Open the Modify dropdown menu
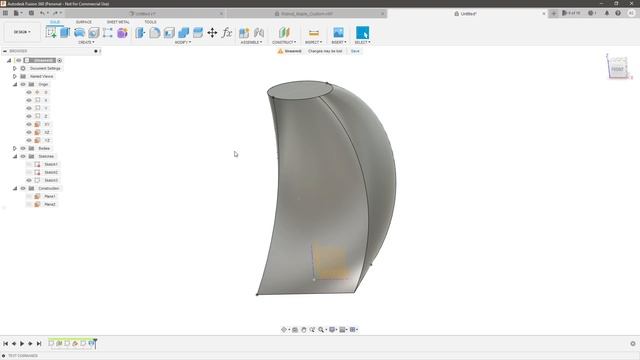 (x=183, y=42)
